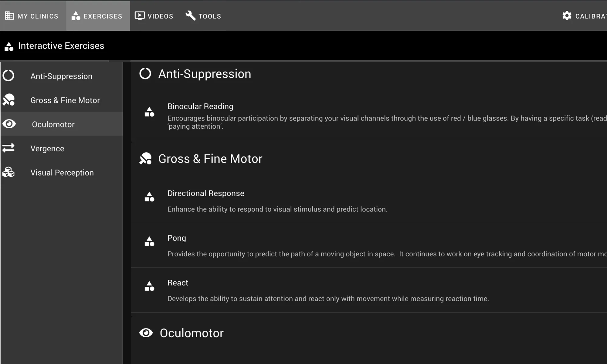Launch the Pong exercise
Screen dimensions: 607x364
click(177, 238)
